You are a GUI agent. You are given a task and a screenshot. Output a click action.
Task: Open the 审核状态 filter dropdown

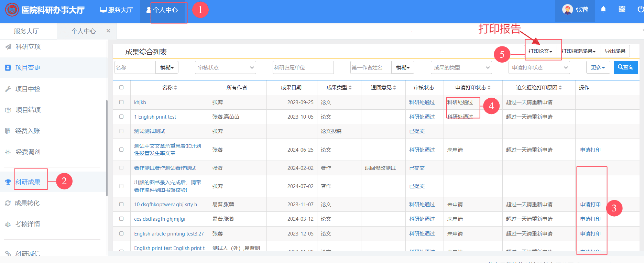click(226, 67)
